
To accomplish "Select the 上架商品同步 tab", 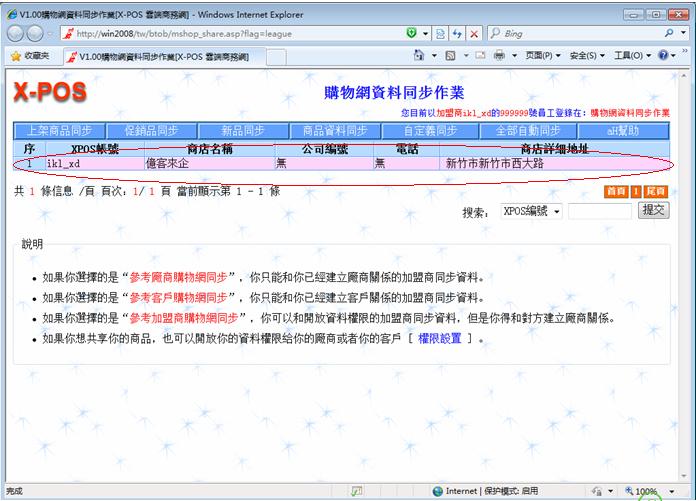I will pyautogui.click(x=59, y=131).
